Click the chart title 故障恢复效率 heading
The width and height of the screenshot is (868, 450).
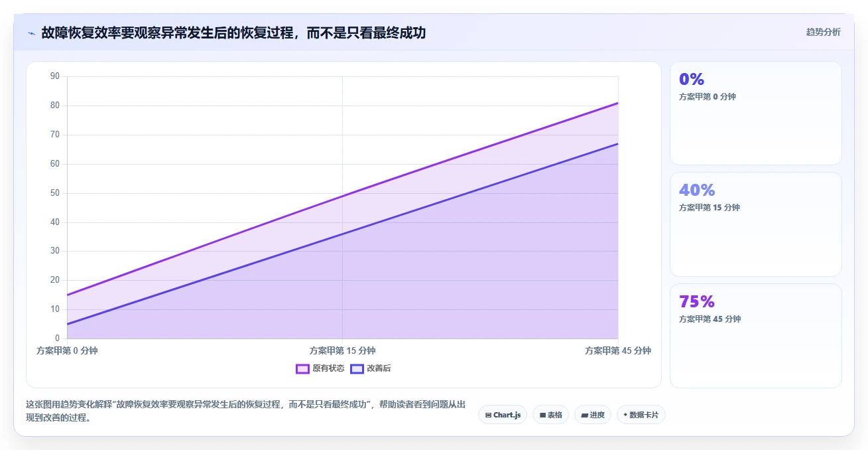click(x=233, y=33)
